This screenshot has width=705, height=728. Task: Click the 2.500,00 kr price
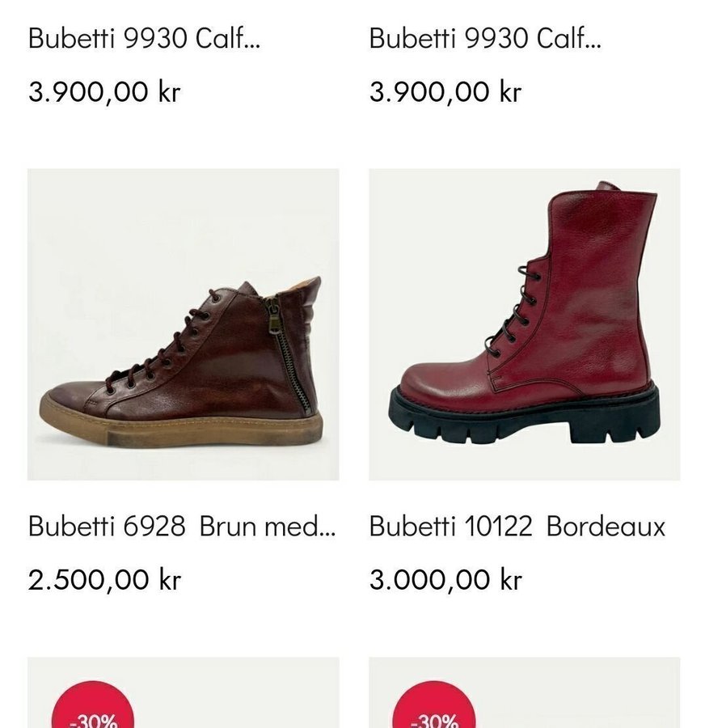(x=104, y=579)
